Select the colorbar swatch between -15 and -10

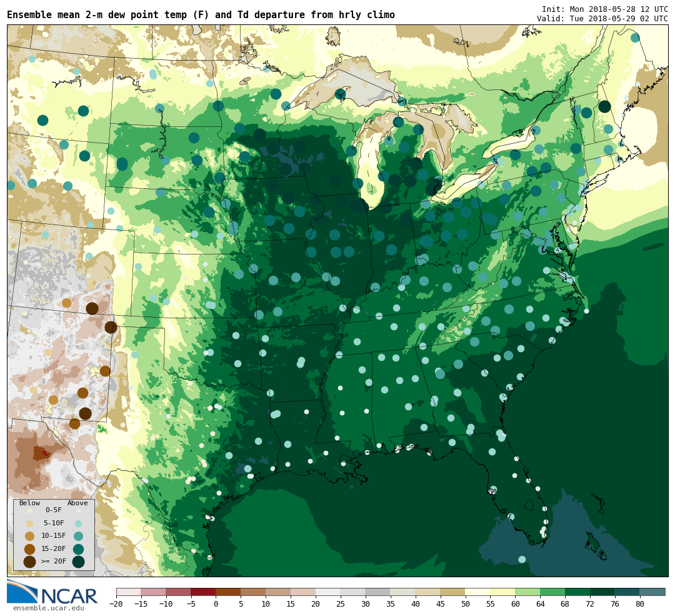pyautogui.click(x=154, y=592)
